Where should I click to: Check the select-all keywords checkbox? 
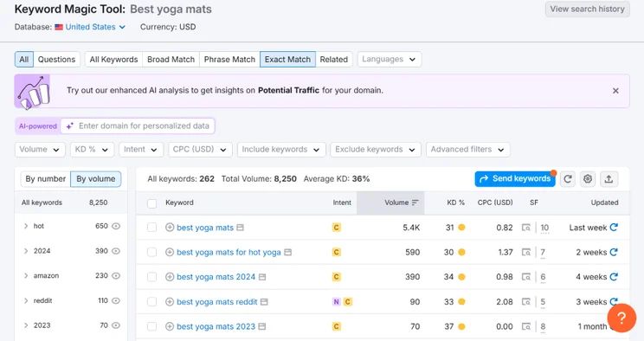[152, 203]
